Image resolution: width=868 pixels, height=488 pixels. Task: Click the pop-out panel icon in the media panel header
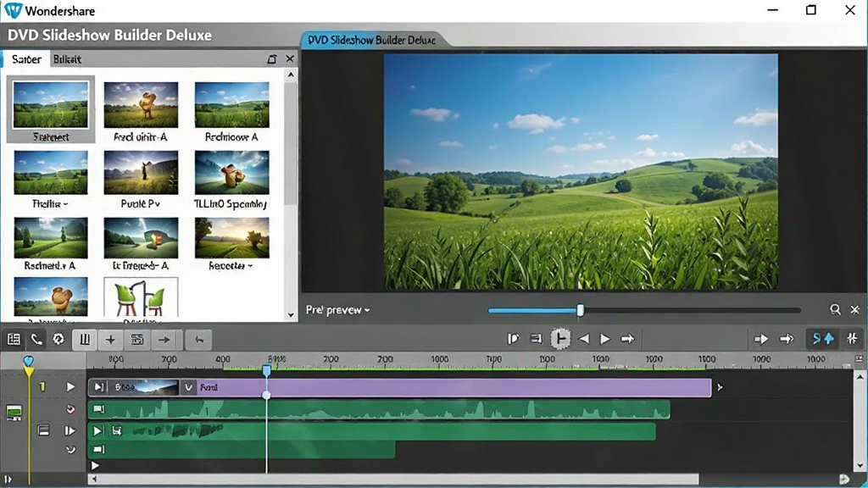point(272,58)
